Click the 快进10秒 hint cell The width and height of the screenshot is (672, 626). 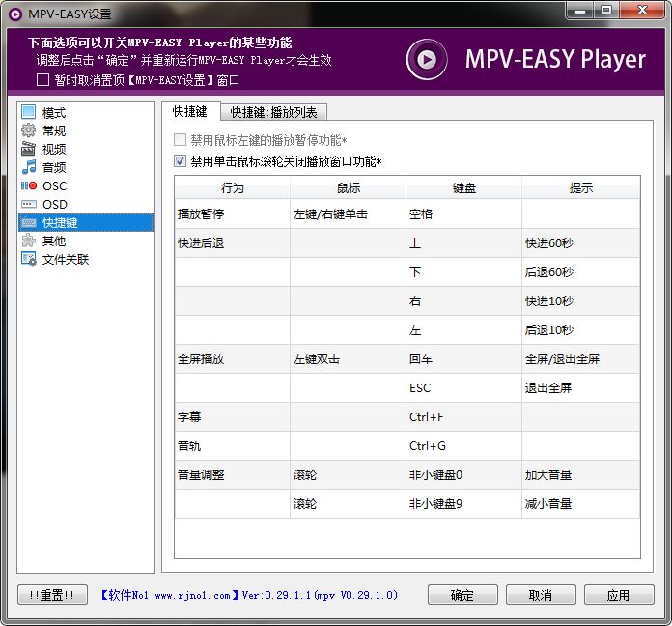coord(580,301)
